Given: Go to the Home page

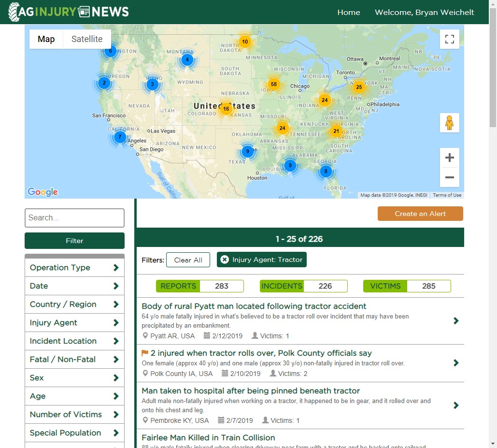Looking at the screenshot, I should pyautogui.click(x=349, y=13).
